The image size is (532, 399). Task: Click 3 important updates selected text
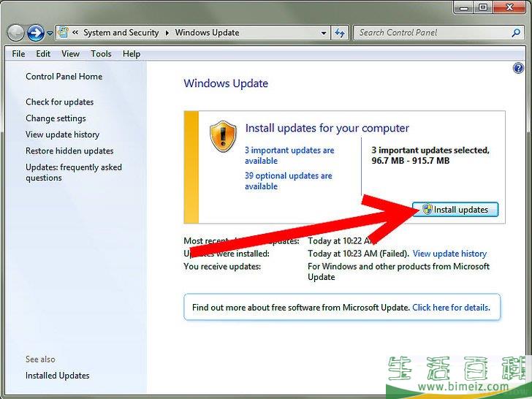tap(430, 156)
